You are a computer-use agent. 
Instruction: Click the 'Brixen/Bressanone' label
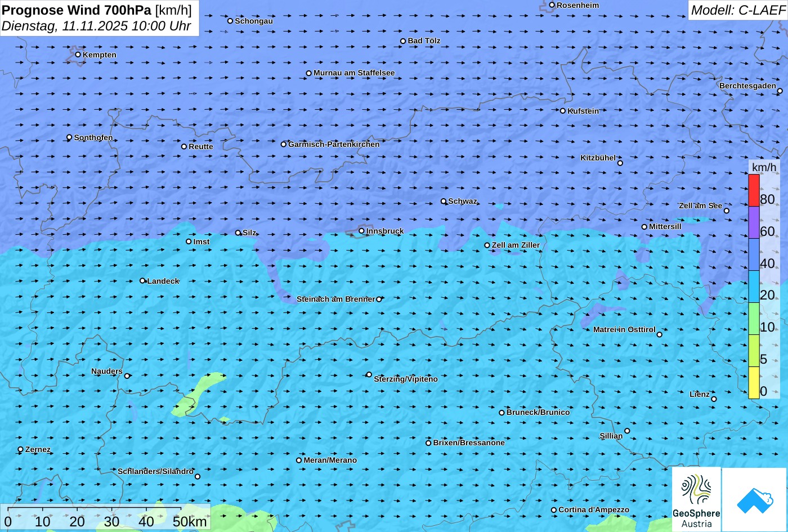(x=469, y=442)
